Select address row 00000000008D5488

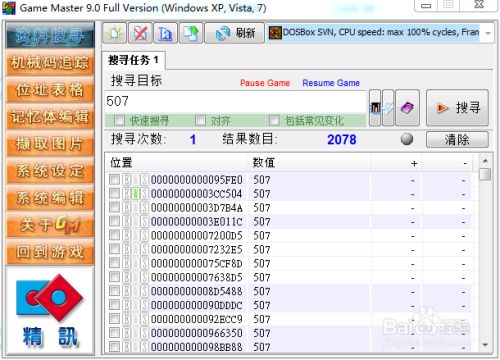(x=288, y=291)
